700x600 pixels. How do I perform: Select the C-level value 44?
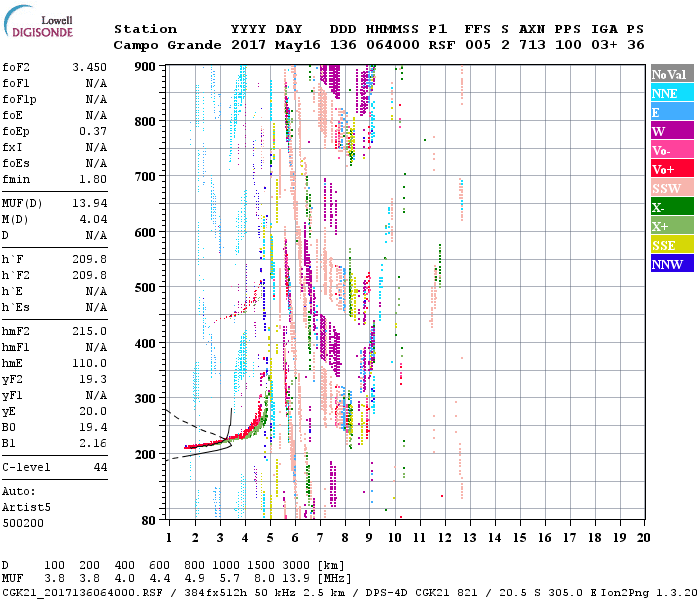click(100, 467)
